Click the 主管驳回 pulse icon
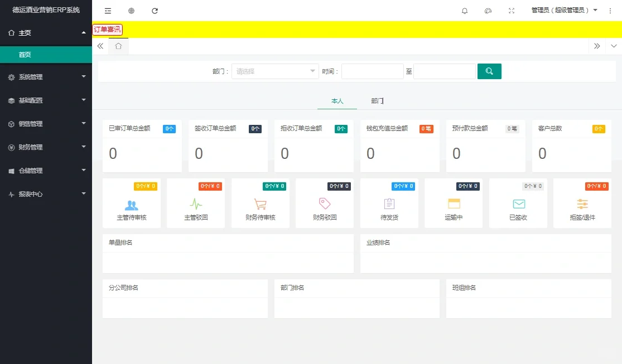The image size is (622, 364). (x=196, y=204)
